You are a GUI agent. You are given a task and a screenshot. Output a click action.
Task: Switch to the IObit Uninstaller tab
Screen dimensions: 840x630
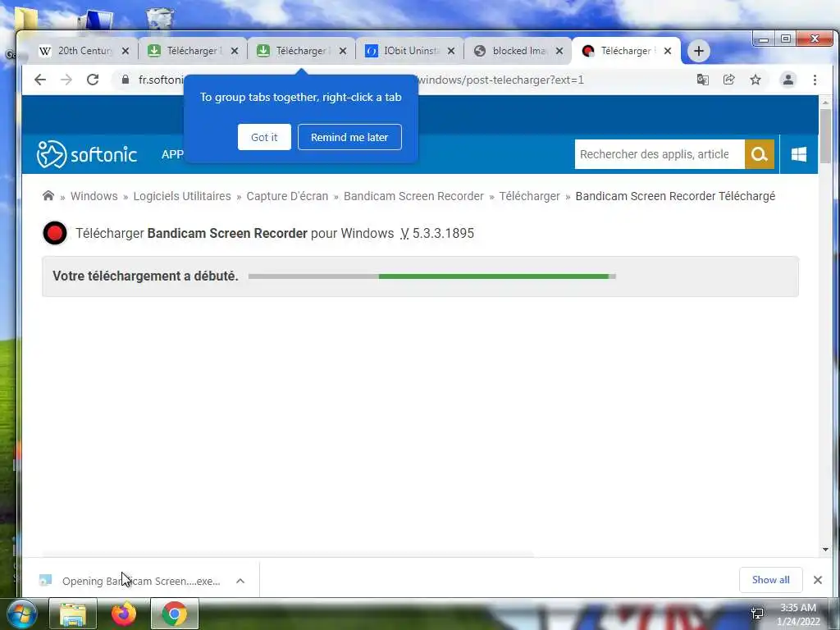[x=410, y=51]
